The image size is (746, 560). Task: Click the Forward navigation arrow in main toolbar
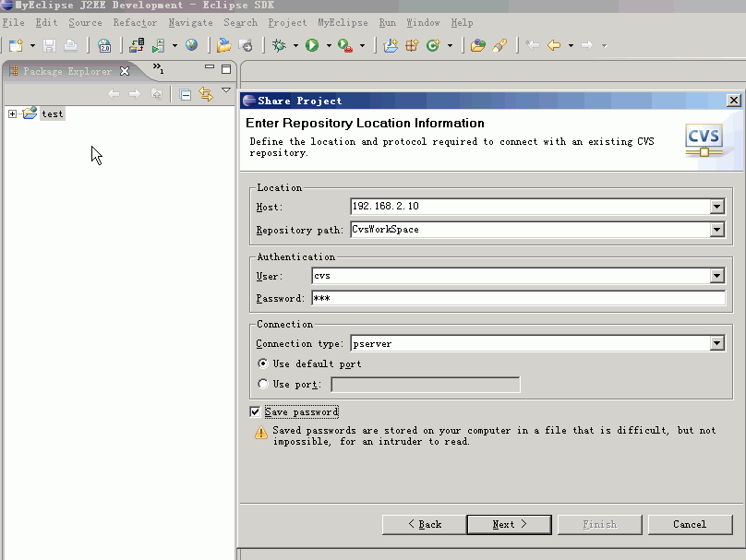point(587,45)
